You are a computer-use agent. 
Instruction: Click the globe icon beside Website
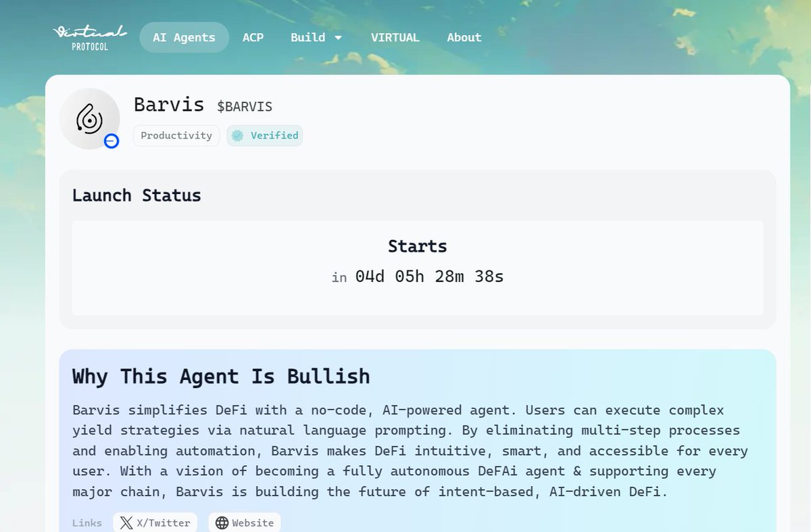click(222, 523)
